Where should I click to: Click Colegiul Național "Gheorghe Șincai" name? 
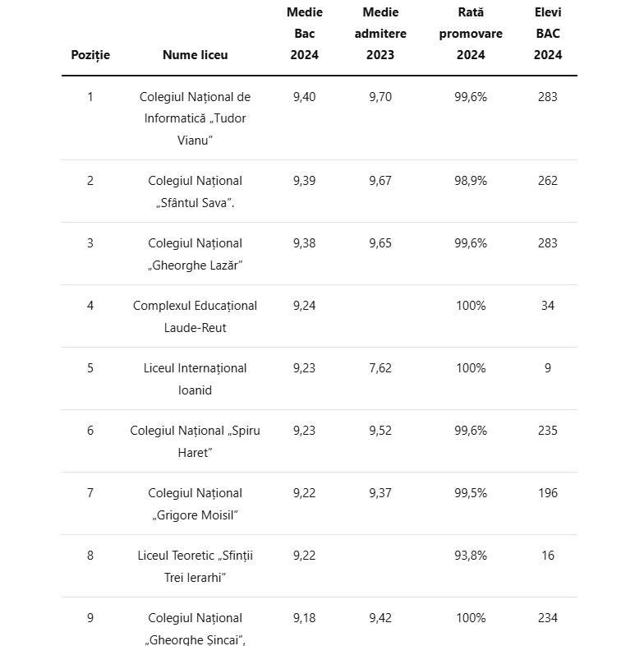[195, 629]
